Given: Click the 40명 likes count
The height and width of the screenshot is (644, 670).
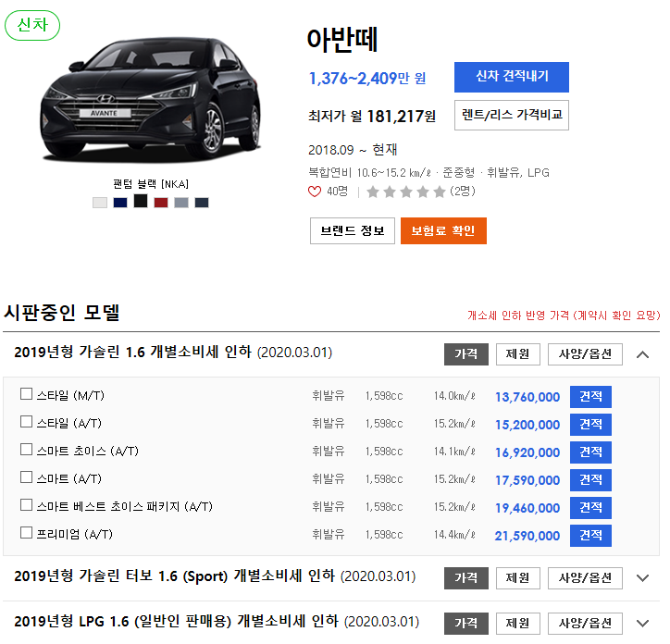Looking at the screenshot, I should pos(337,192).
